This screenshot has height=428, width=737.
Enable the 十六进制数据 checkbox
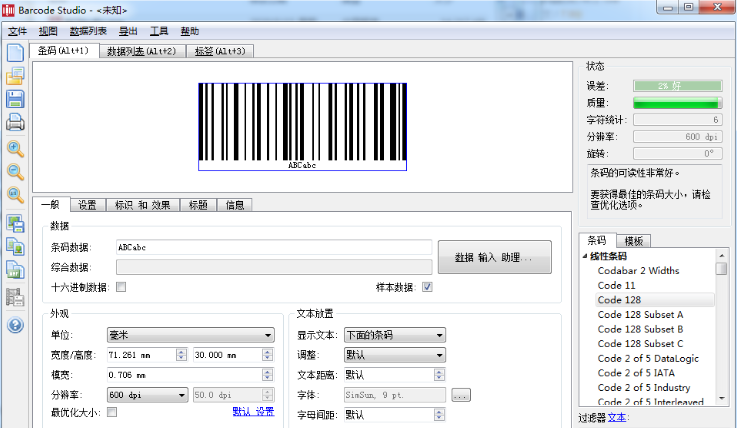point(121,287)
